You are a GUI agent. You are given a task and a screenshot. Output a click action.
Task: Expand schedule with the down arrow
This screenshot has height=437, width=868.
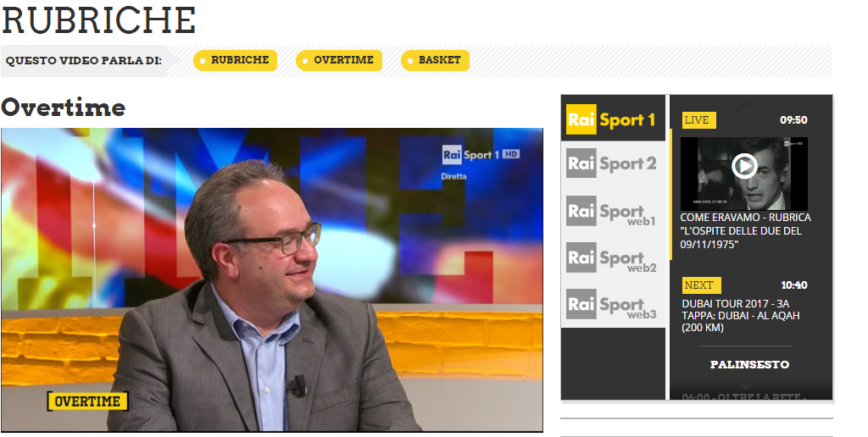pyautogui.click(x=746, y=384)
